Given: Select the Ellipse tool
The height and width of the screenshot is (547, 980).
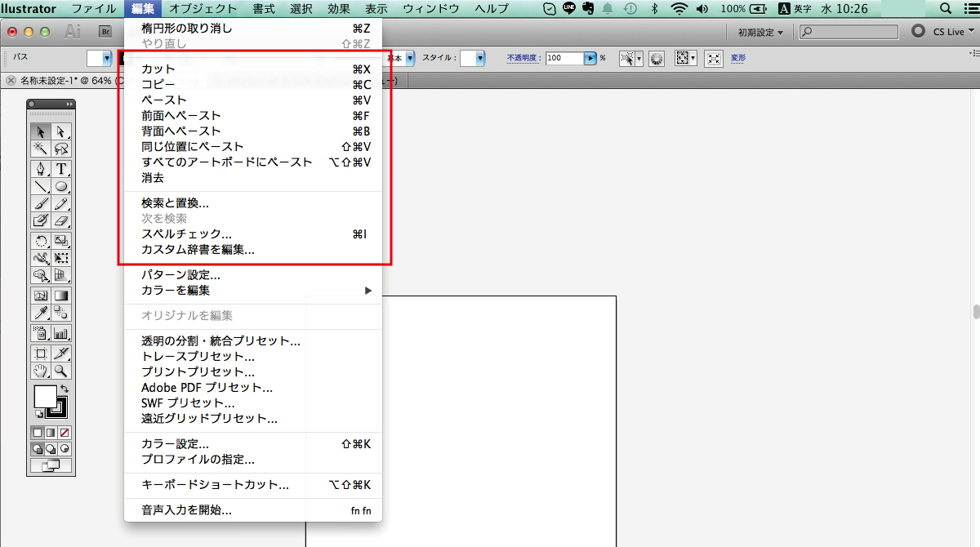Looking at the screenshot, I should [x=61, y=186].
